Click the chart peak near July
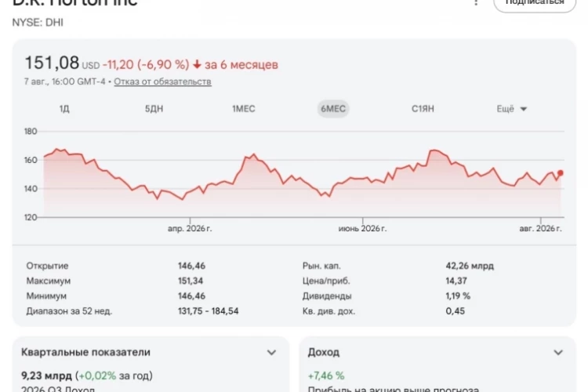588x392 pixels. point(434,150)
